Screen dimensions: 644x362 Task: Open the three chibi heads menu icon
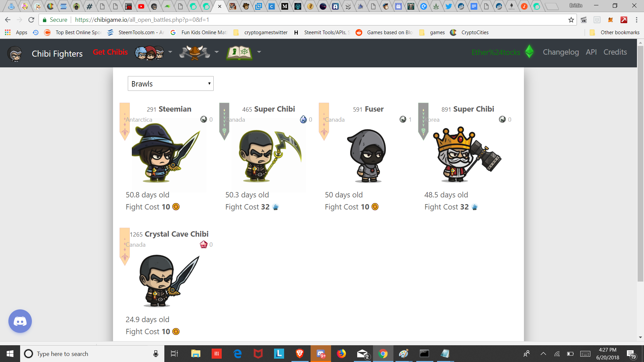click(149, 52)
